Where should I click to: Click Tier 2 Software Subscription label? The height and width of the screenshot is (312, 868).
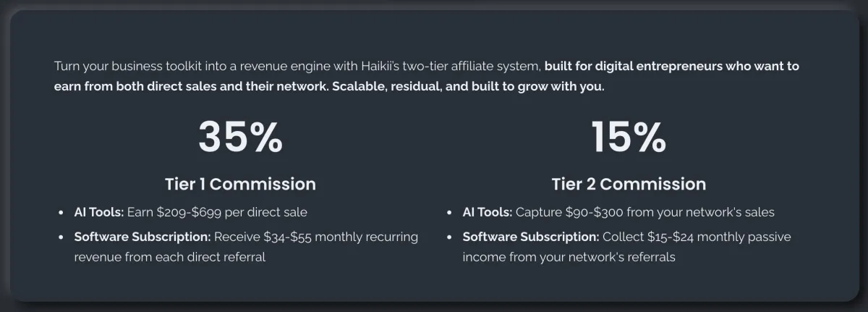[531, 237]
